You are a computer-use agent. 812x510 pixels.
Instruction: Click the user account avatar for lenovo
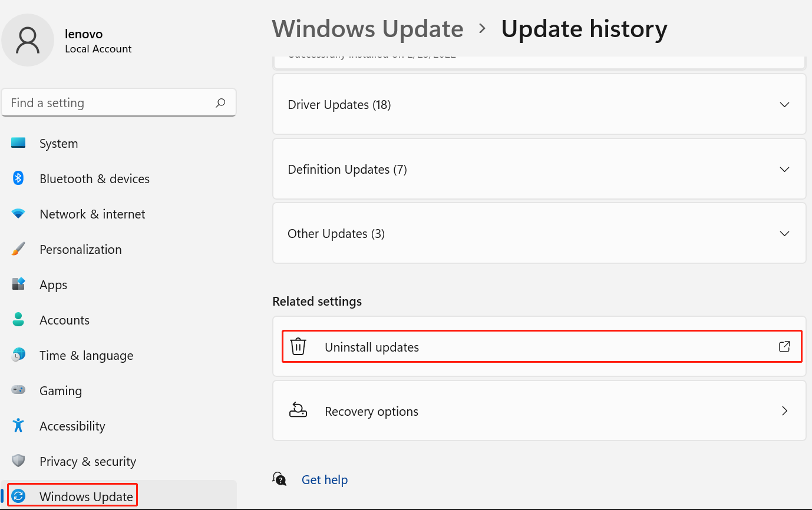(x=28, y=40)
